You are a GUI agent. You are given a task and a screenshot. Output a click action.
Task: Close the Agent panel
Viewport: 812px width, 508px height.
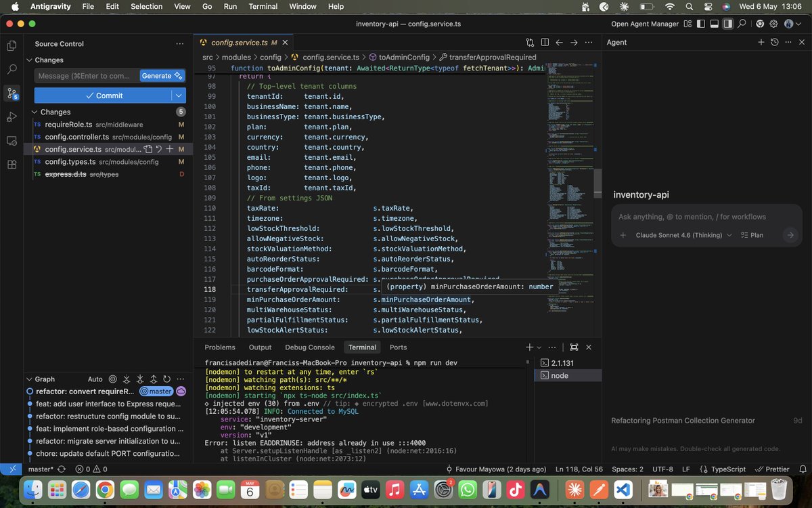tap(802, 42)
